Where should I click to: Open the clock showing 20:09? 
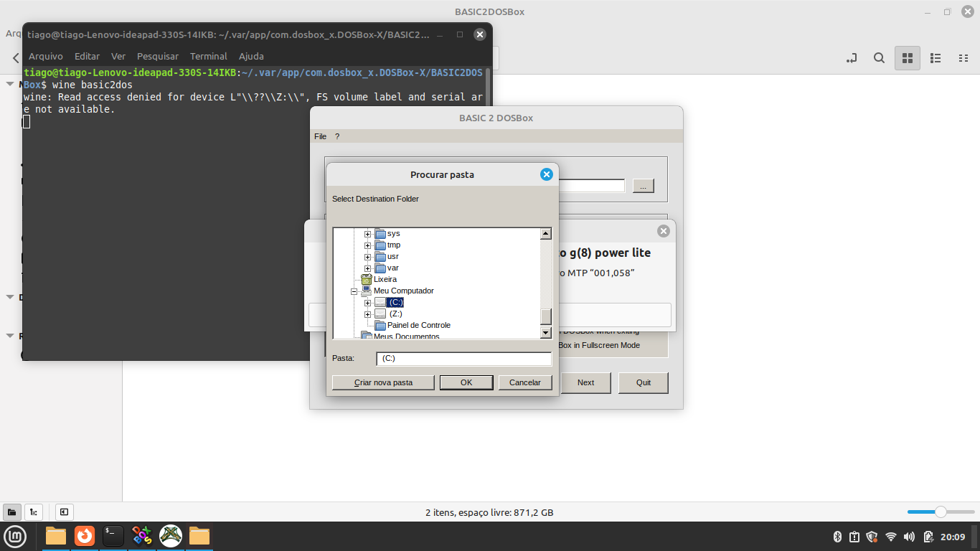point(953,537)
